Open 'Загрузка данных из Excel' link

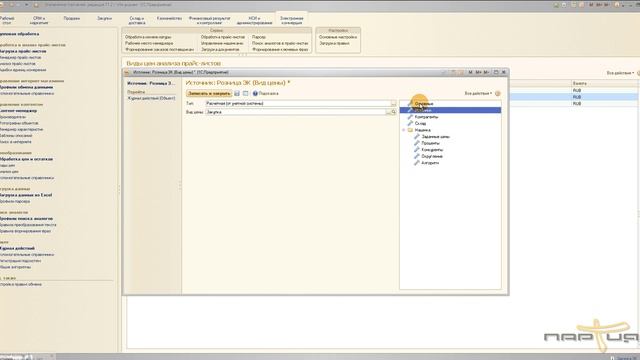click(26, 195)
